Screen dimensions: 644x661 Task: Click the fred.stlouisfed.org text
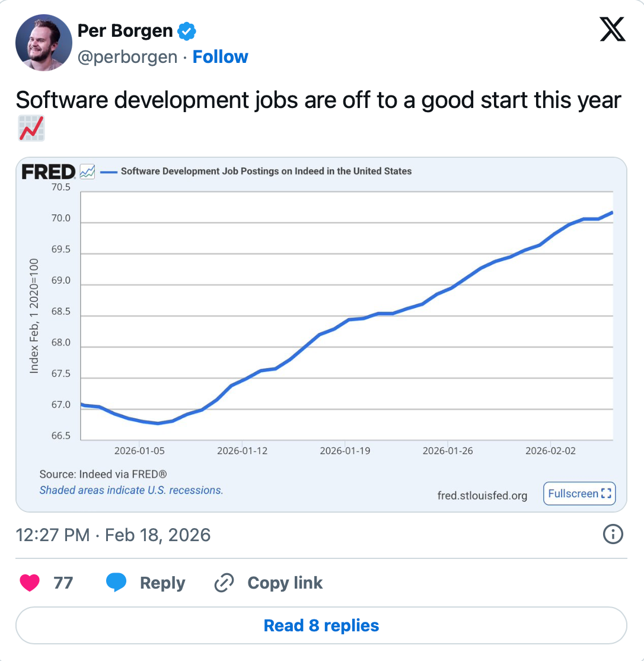[x=482, y=495]
